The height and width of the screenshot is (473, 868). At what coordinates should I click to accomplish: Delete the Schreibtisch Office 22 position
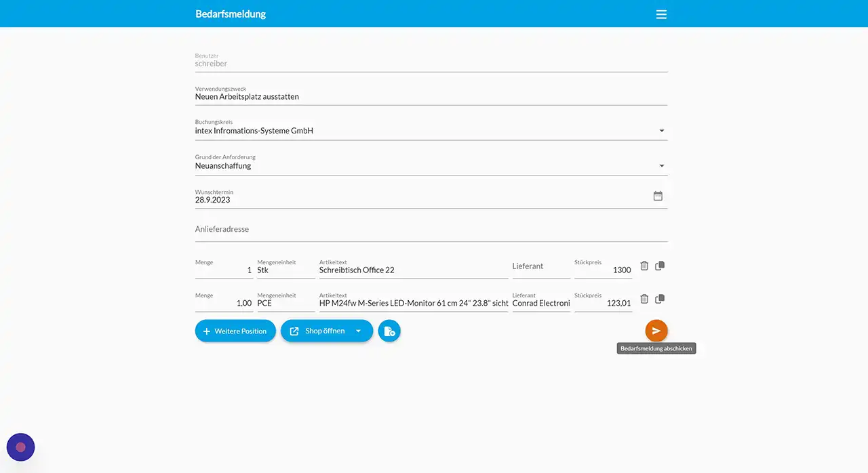tap(644, 266)
